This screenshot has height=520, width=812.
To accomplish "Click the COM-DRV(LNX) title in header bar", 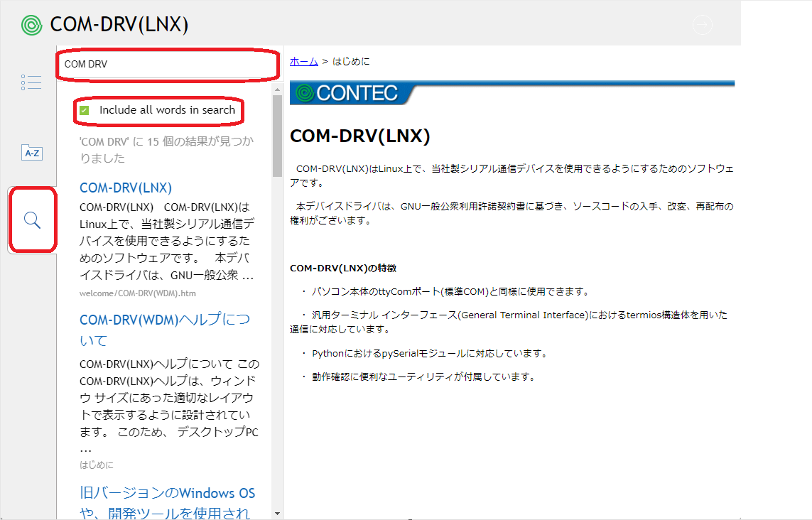I will (119, 25).
